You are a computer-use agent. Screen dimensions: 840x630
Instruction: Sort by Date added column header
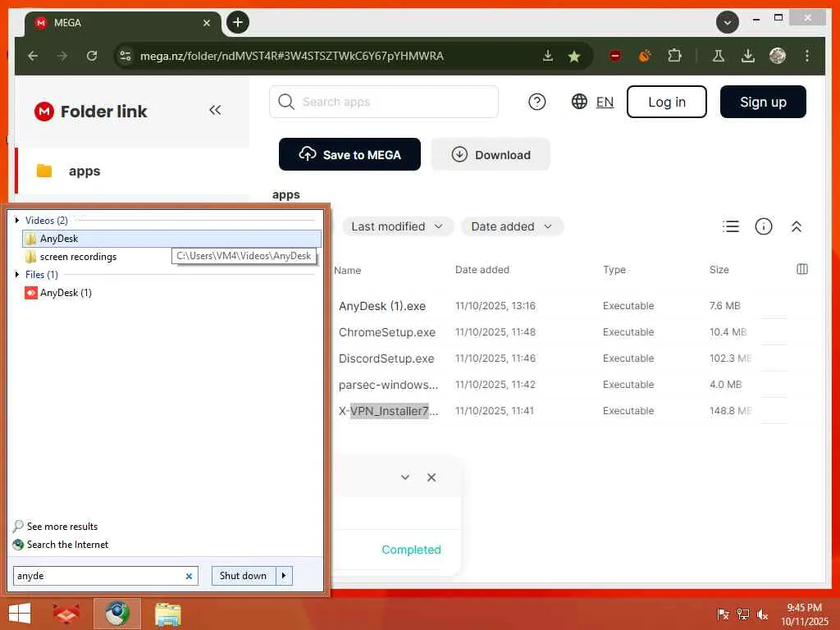click(482, 270)
